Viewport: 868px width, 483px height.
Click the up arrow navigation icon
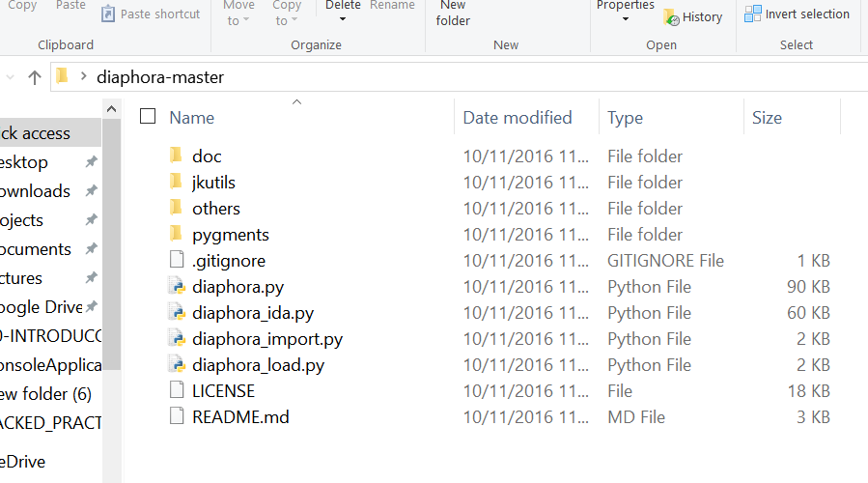point(34,77)
